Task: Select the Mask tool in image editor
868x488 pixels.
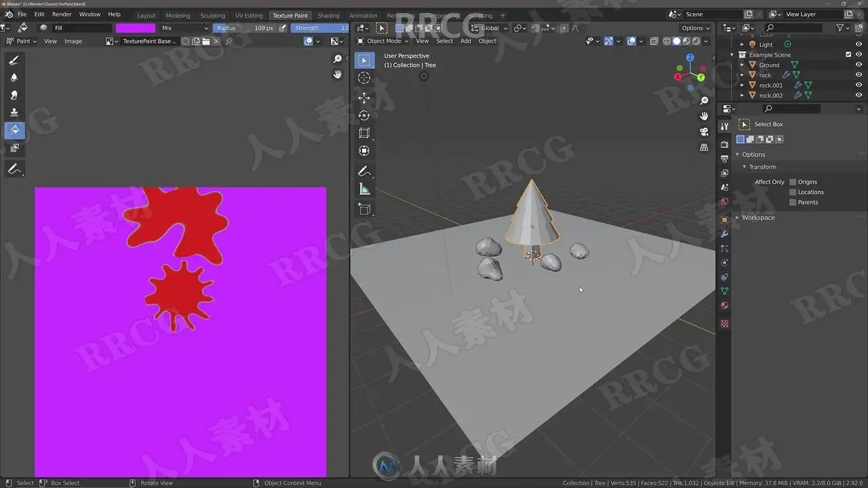Action: tap(14, 147)
